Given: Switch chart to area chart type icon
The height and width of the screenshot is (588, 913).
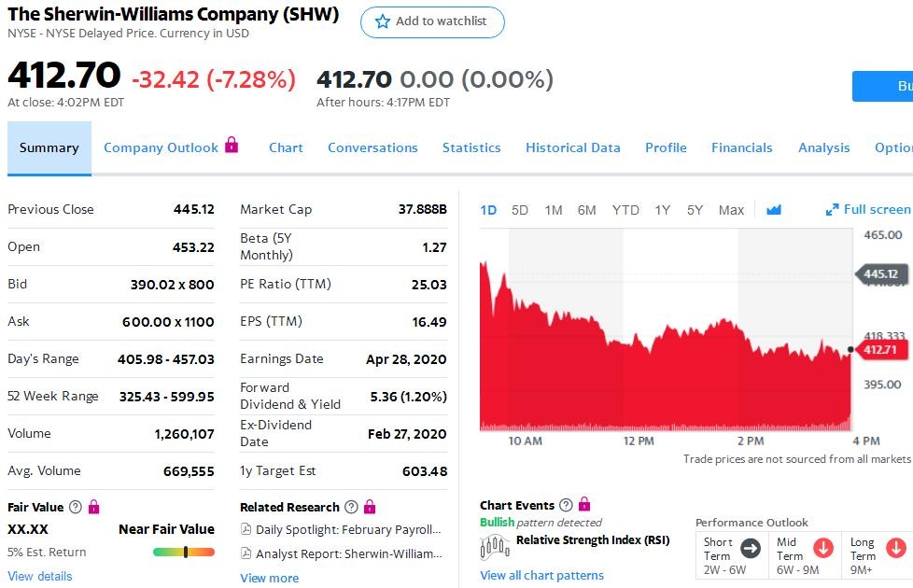Looking at the screenshot, I should 773,210.
